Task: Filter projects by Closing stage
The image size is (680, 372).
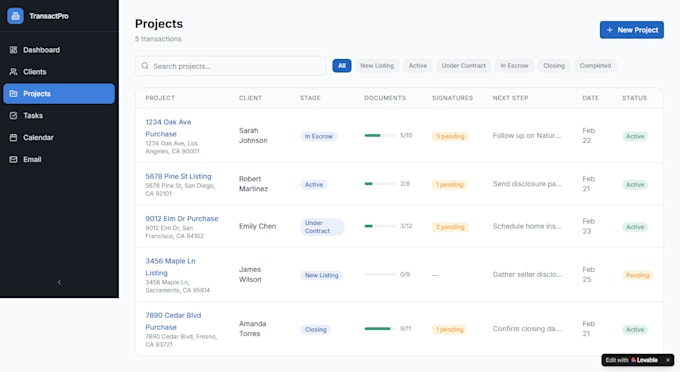Action: click(554, 65)
